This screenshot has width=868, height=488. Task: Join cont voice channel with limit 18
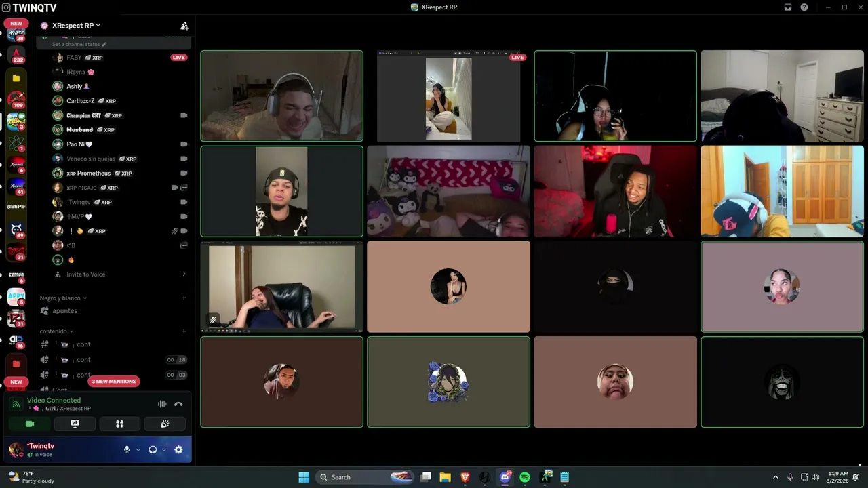point(114,360)
